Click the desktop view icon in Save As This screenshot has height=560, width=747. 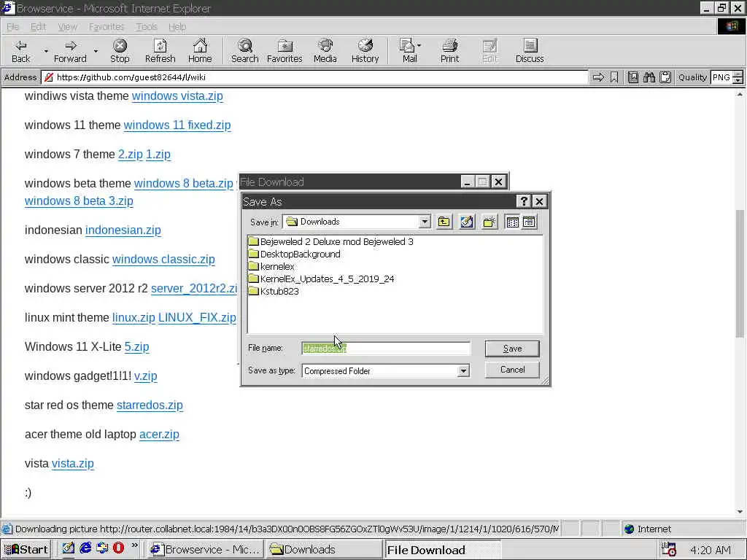point(467,222)
